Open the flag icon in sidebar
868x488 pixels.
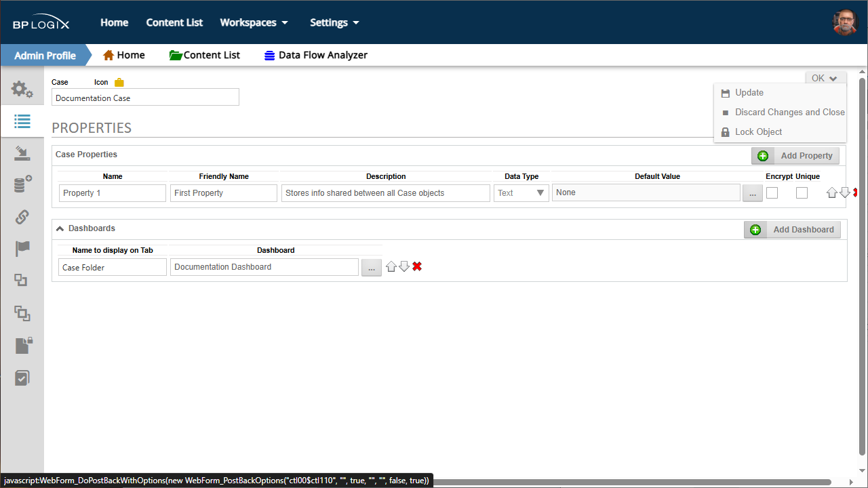coord(22,249)
